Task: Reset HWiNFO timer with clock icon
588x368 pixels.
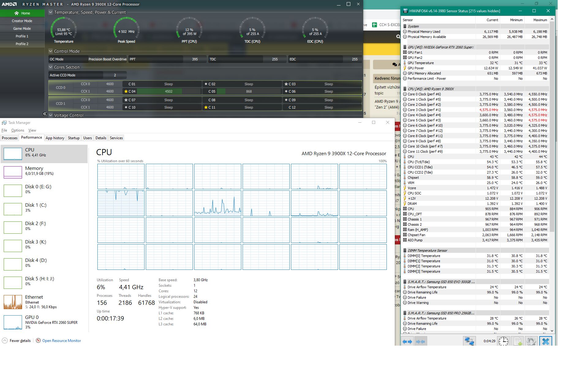Action: [x=503, y=341]
